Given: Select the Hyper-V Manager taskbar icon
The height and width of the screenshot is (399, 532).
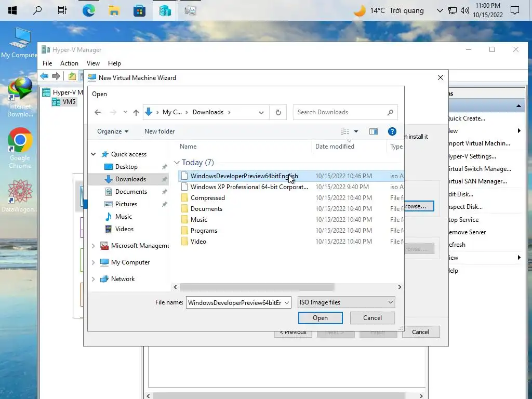Looking at the screenshot, I should click(x=165, y=10).
